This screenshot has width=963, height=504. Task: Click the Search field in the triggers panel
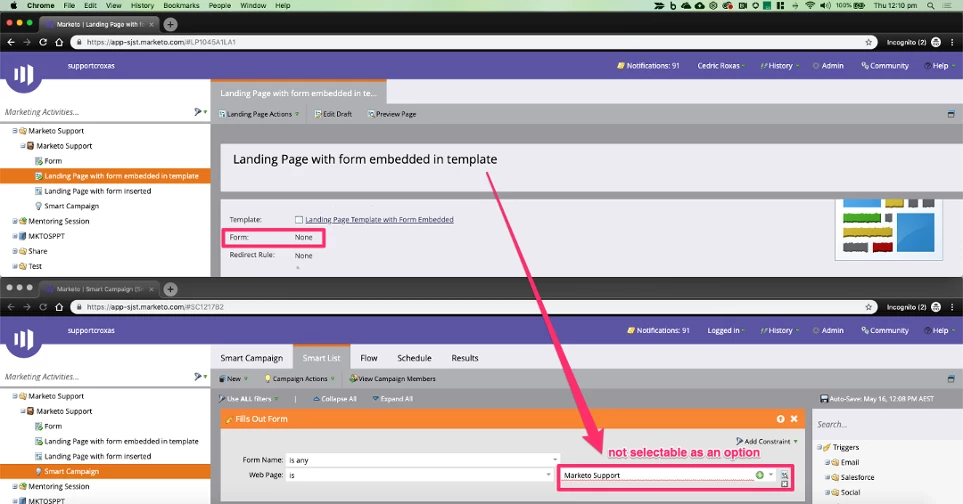pos(887,424)
